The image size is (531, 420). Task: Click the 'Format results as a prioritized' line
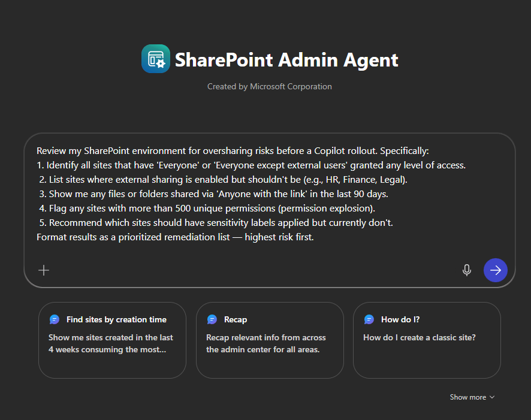pos(175,237)
